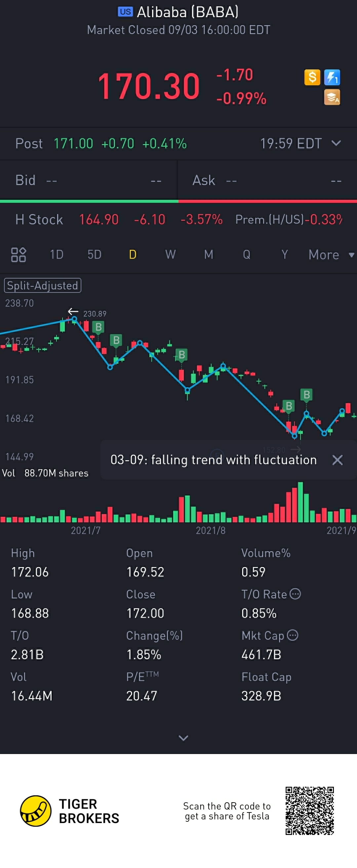
Task: Tap the B marker in late July
Action: click(182, 355)
